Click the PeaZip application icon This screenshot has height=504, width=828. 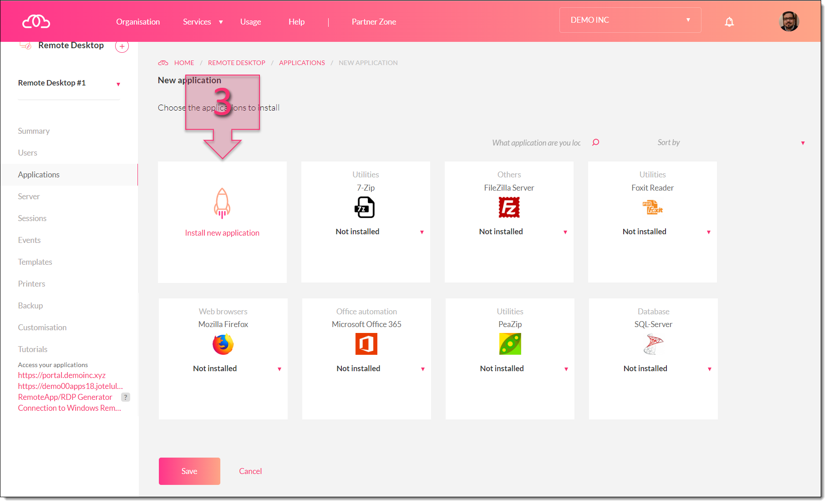point(510,344)
